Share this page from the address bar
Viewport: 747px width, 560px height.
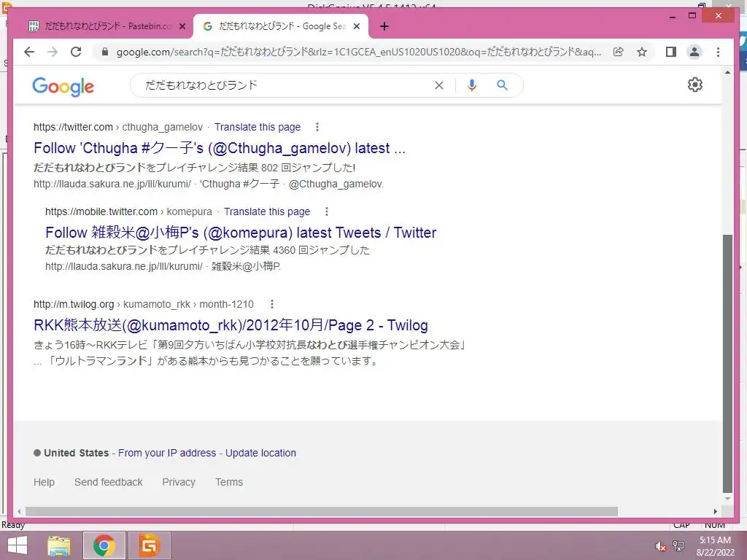pyautogui.click(x=619, y=52)
